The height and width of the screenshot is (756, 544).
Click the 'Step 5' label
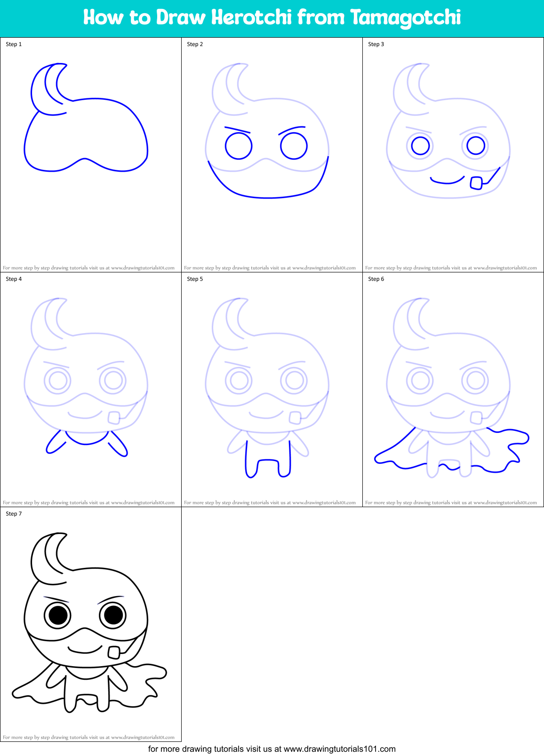coord(195,279)
